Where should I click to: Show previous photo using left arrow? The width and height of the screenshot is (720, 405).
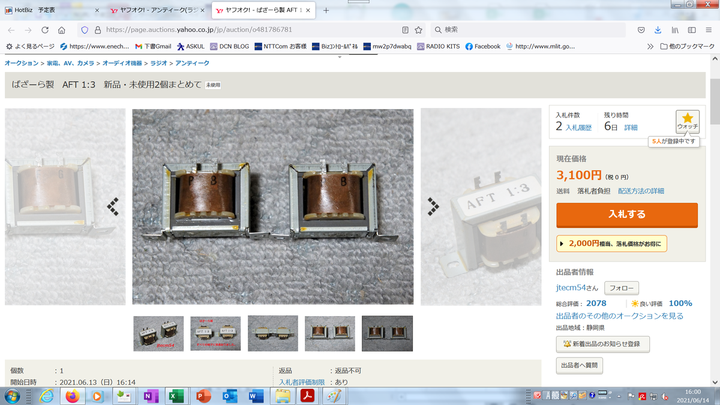(113, 206)
